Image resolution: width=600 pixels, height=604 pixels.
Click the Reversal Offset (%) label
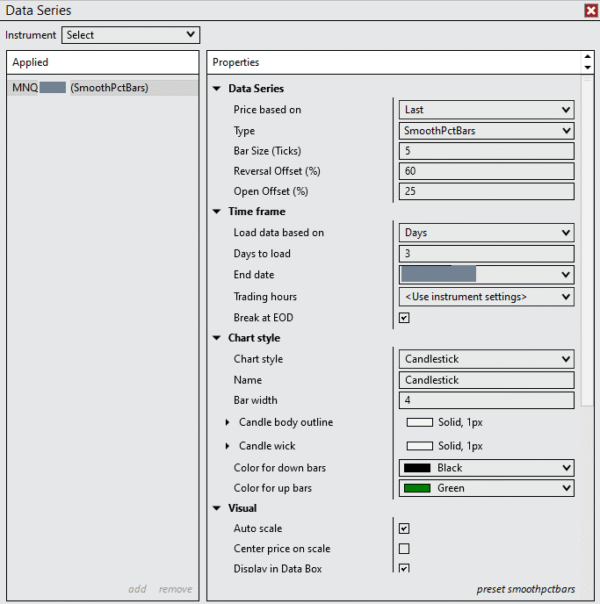click(x=277, y=171)
